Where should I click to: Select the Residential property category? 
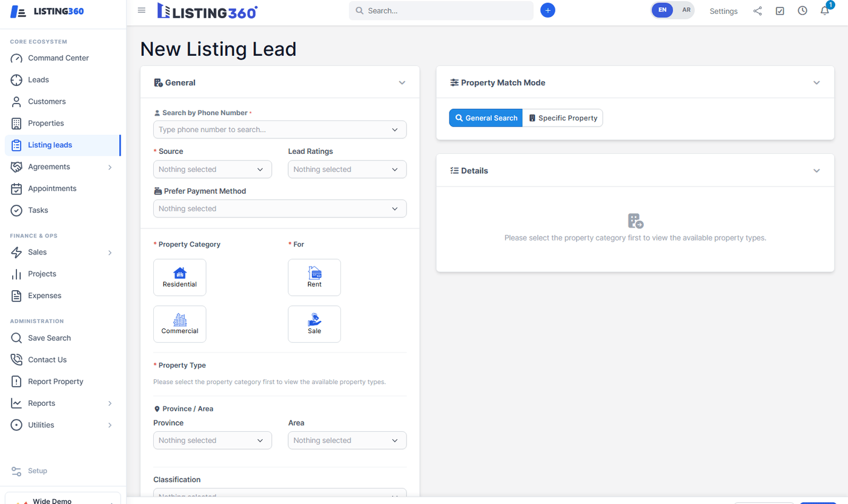tap(180, 277)
